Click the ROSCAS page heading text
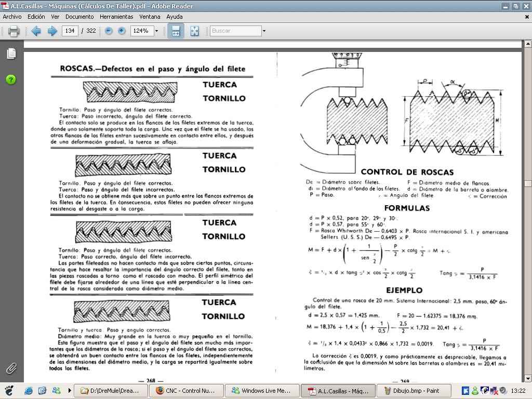The image size is (532, 399). (152, 69)
